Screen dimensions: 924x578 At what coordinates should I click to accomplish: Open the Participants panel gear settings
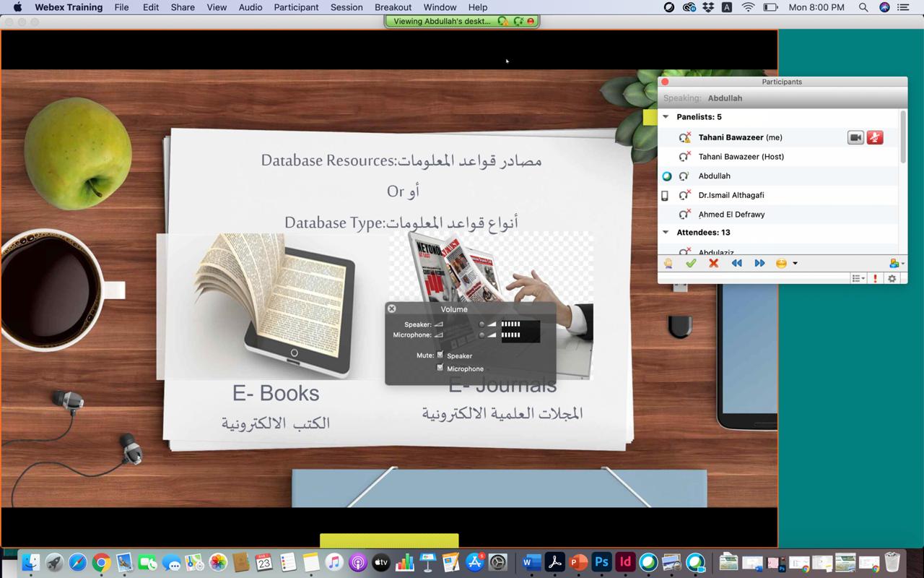(x=892, y=278)
